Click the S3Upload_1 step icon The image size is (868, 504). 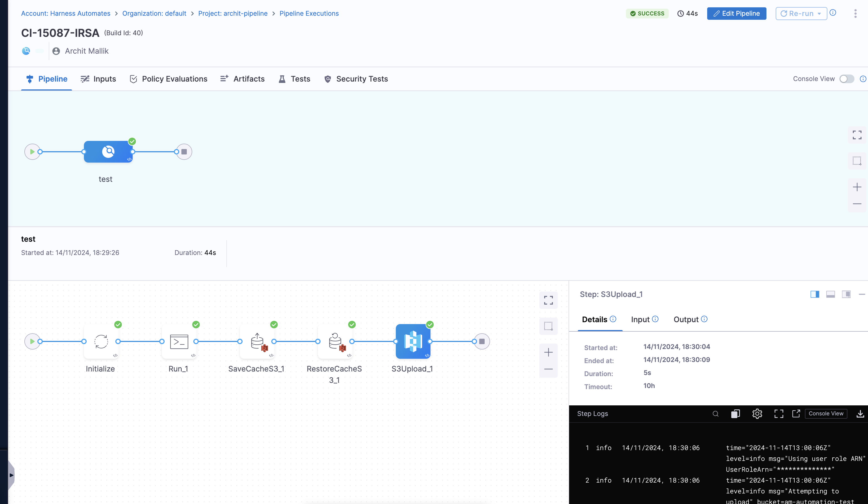point(413,341)
